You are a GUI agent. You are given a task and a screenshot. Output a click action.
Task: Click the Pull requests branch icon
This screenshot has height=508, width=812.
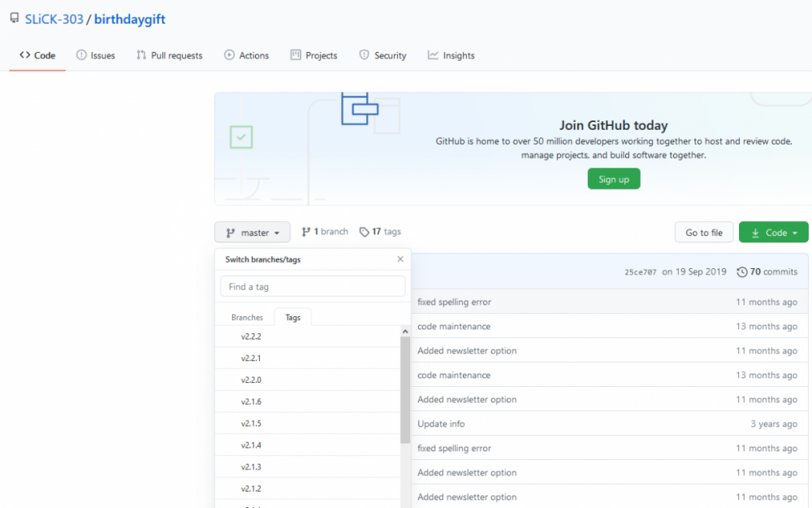click(x=141, y=55)
